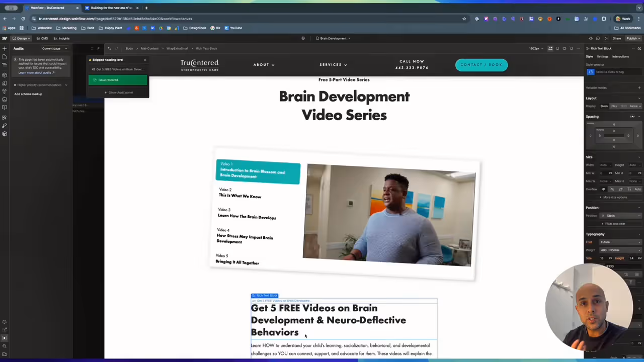
Task: Open the Components cube icon
Action: pyautogui.click(x=5, y=74)
